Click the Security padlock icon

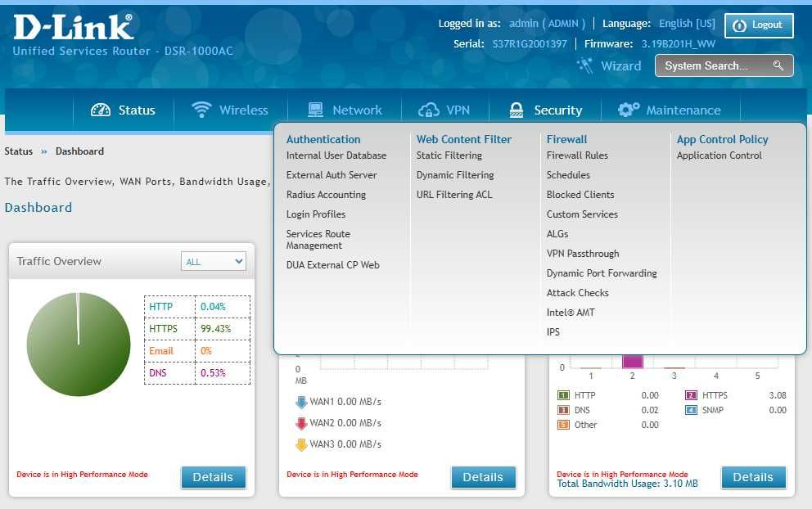(x=517, y=110)
